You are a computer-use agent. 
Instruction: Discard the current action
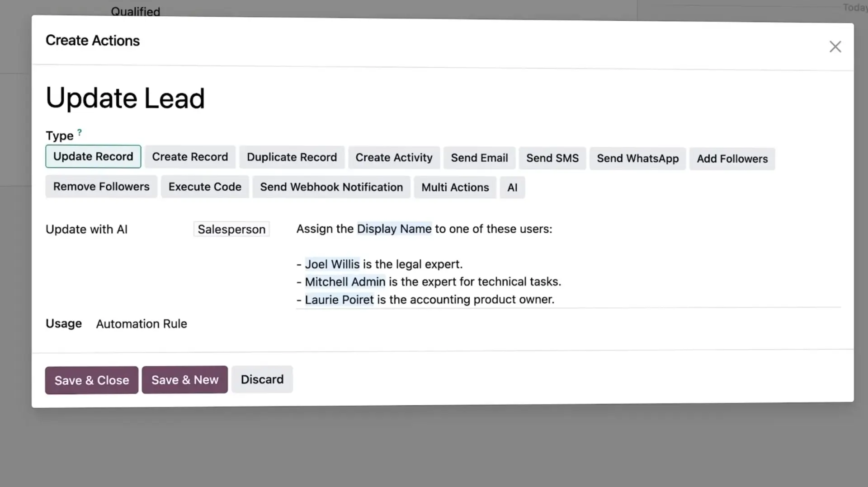262,379
